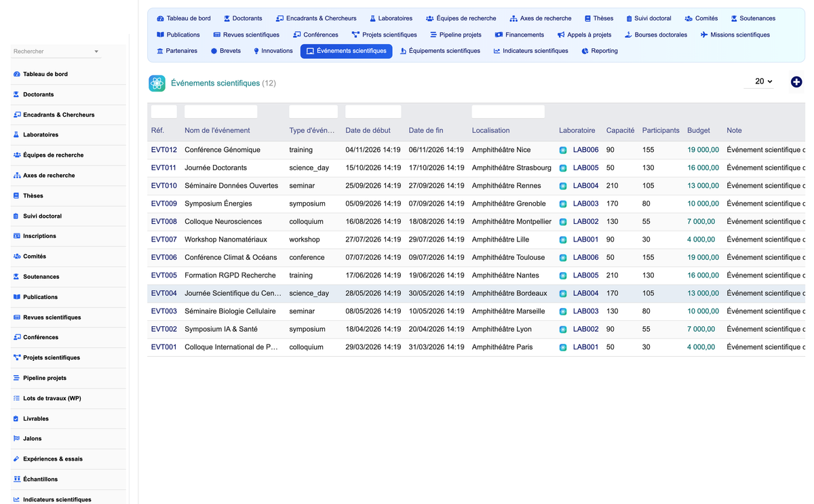Click the Laboratoires flask icon in sidebar

tap(16, 135)
